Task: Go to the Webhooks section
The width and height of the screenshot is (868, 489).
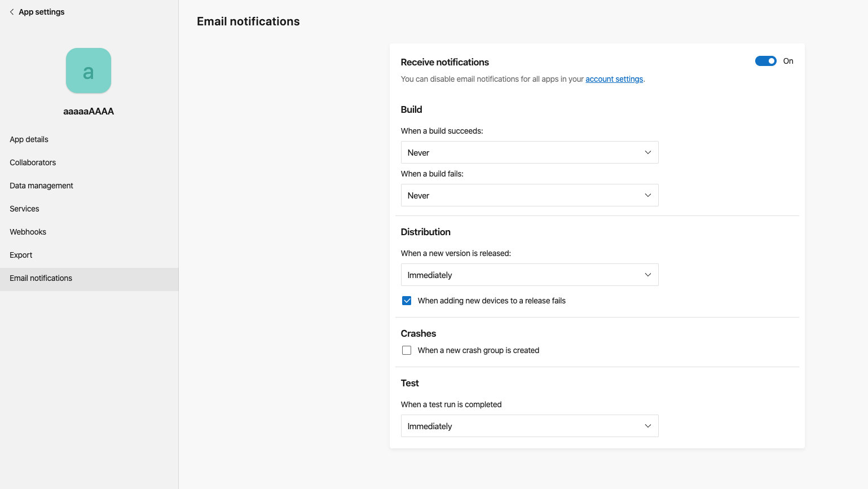Action: 28,232
